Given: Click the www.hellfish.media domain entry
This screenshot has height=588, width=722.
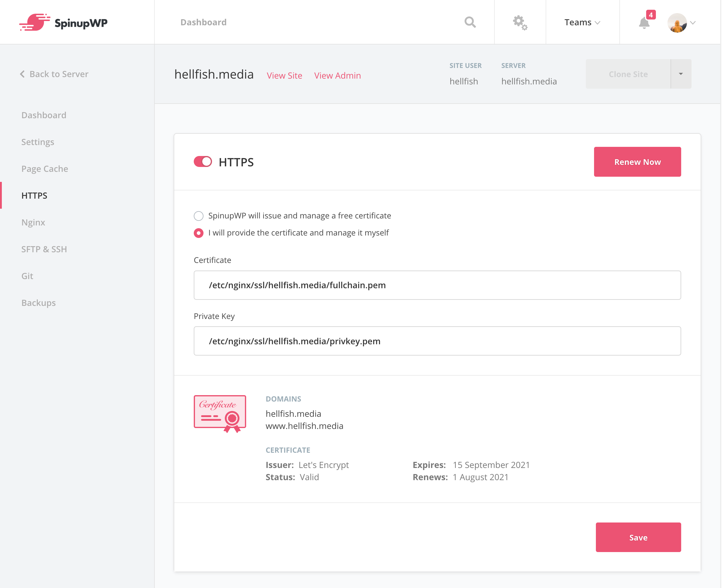Looking at the screenshot, I should [x=304, y=426].
